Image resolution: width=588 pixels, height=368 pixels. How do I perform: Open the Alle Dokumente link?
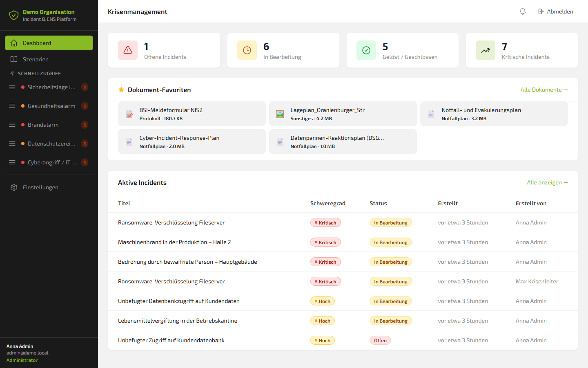point(544,90)
